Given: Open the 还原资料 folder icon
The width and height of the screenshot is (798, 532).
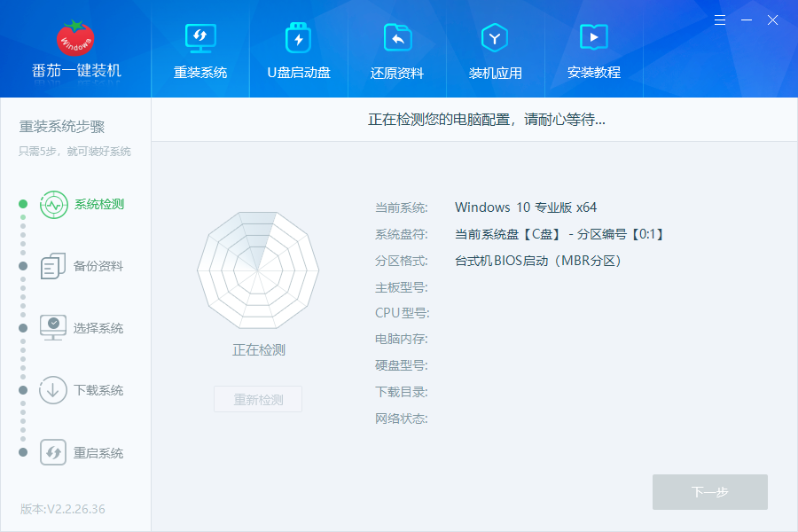Looking at the screenshot, I should pos(397,37).
